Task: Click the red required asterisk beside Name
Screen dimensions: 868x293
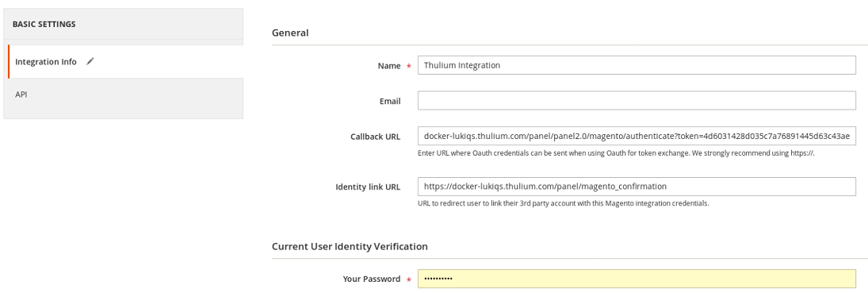Action: 409,66
